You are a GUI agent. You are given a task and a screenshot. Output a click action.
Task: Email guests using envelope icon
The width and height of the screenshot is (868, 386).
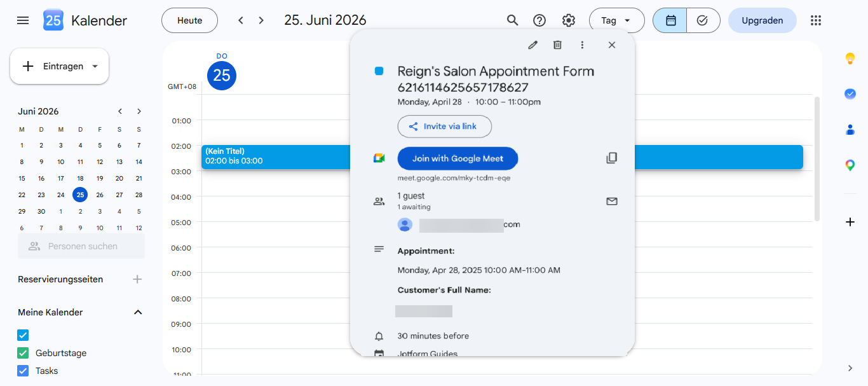point(611,201)
